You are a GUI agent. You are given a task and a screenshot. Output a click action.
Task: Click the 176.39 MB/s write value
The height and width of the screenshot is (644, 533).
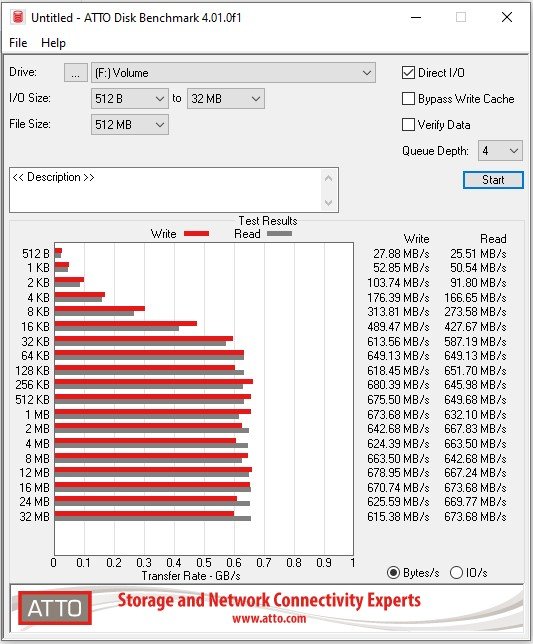pyautogui.click(x=398, y=298)
